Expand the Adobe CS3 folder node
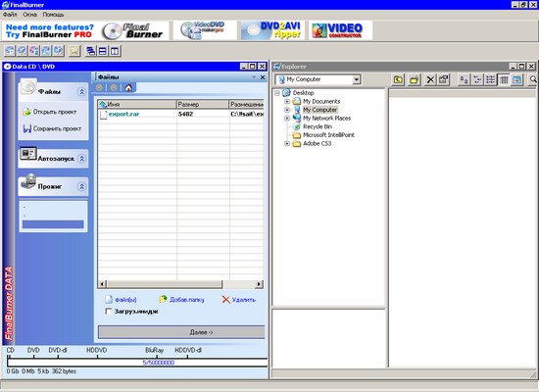 (x=287, y=143)
